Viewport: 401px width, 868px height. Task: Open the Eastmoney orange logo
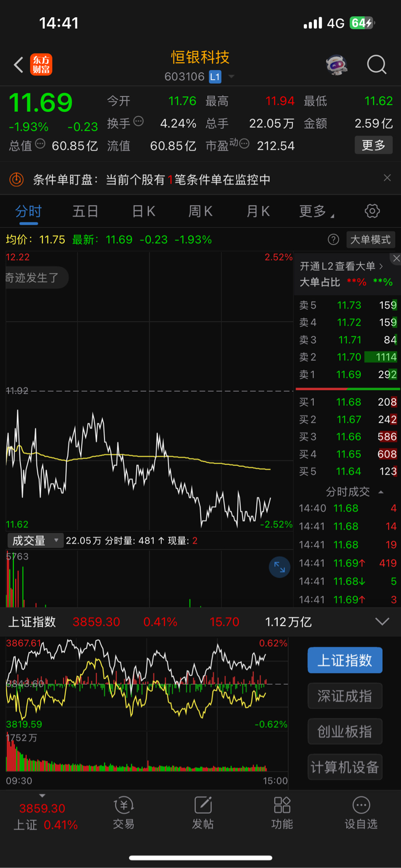click(x=41, y=65)
